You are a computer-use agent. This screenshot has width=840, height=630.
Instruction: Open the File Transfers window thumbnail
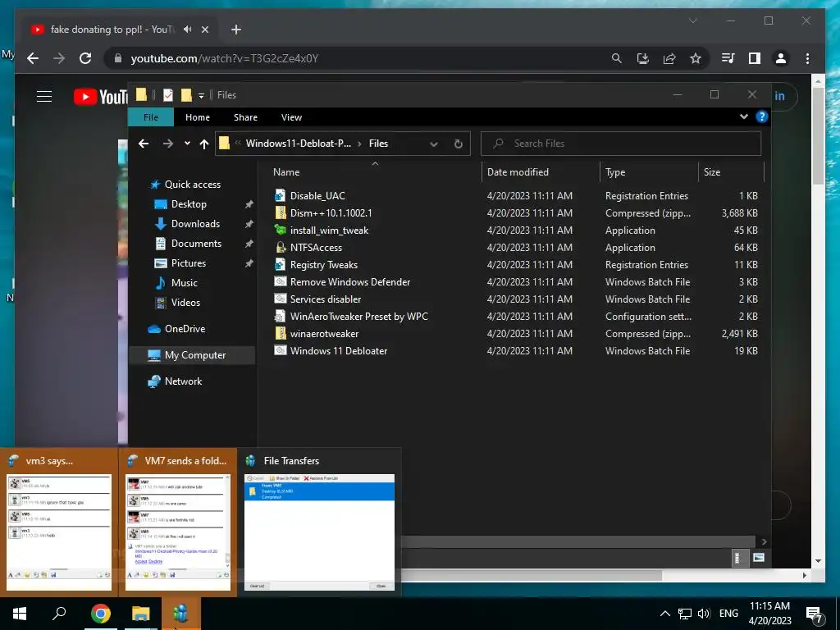pos(319,523)
